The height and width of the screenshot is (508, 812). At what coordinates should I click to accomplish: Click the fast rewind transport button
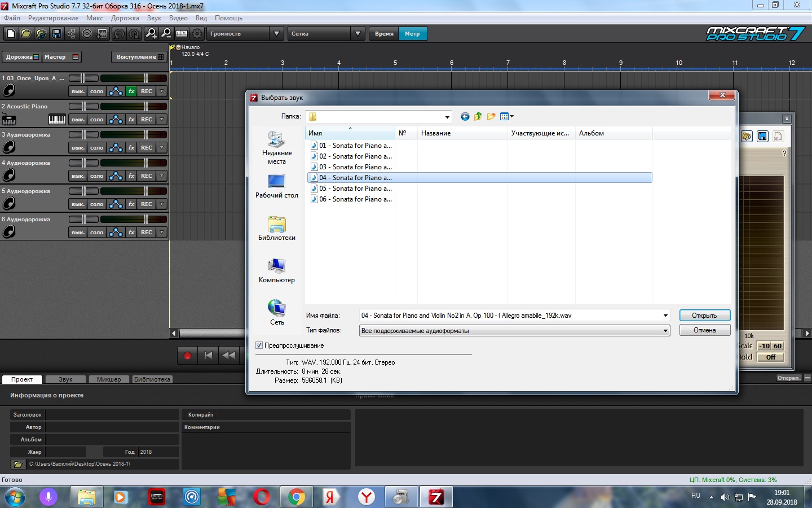point(229,356)
